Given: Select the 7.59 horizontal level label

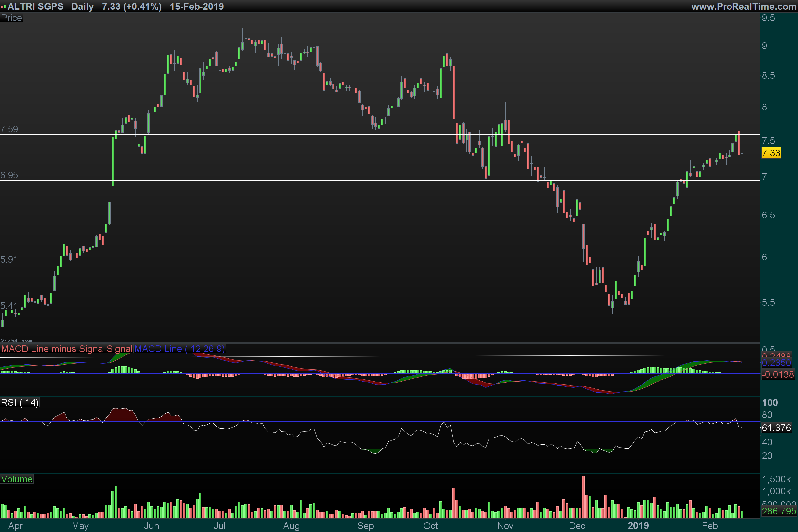Looking at the screenshot, I should [9, 129].
